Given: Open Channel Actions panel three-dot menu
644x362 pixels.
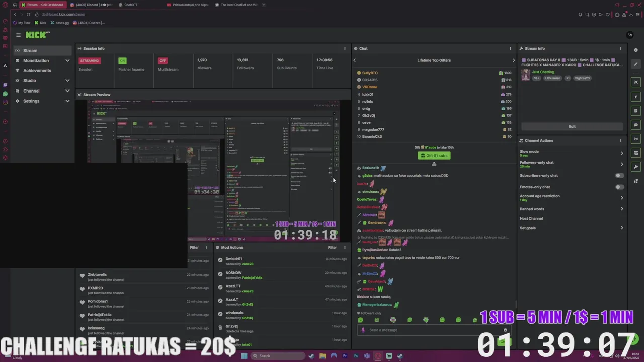Looking at the screenshot, I should [x=621, y=141].
